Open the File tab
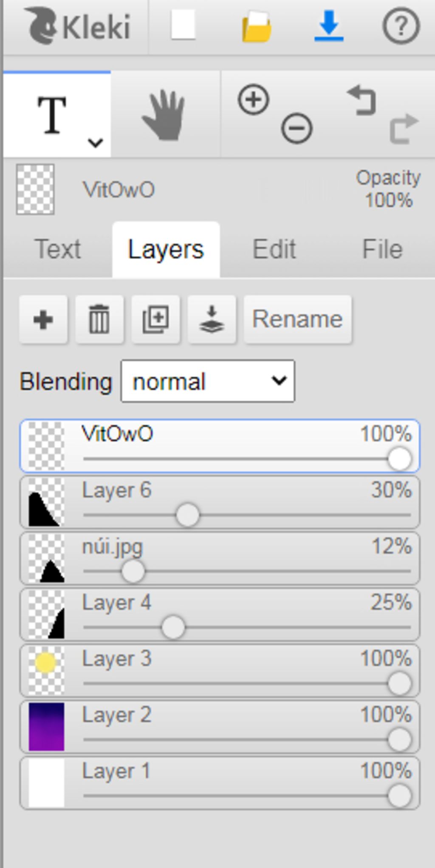435x868 pixels. coord(382,249)
